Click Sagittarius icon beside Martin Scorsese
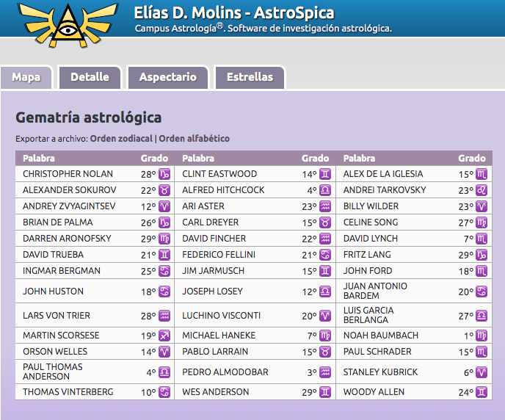Screen dimensions: 505x420 point(164,336)
